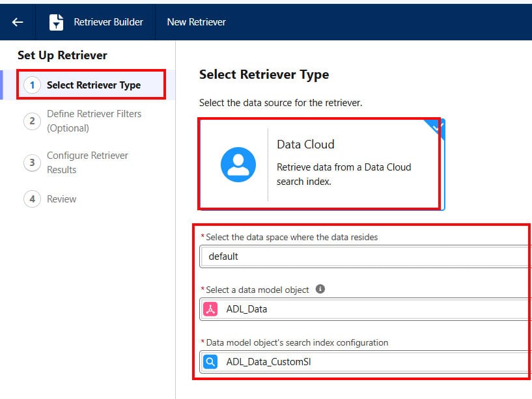The image size is (532, 399).
Task: Go to Define Retriever Filters (Optional) step
Action: pos(94,121)
